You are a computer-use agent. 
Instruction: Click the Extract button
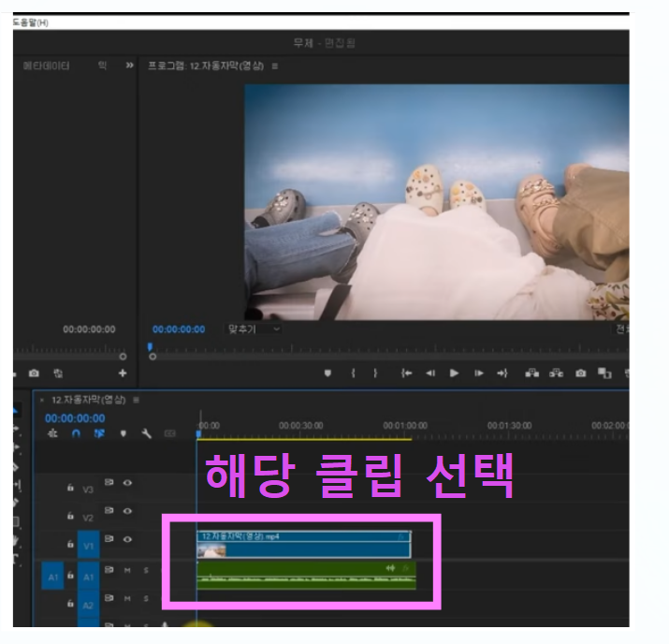click(557, 373)
